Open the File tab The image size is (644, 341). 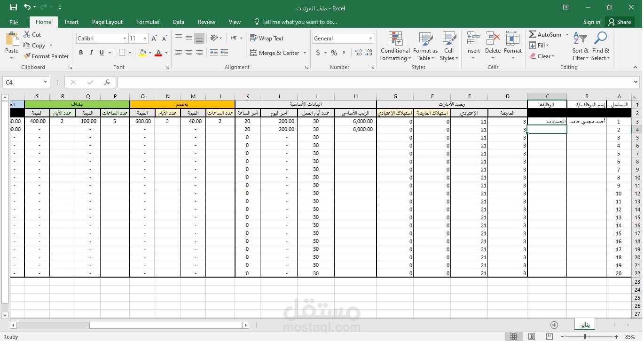point(14,22)
